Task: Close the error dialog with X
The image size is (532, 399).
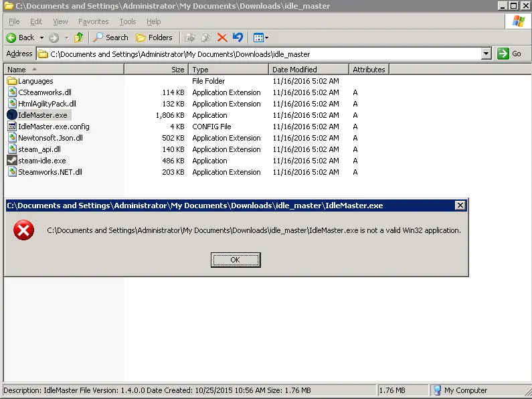Action: (x=460, y=206)
